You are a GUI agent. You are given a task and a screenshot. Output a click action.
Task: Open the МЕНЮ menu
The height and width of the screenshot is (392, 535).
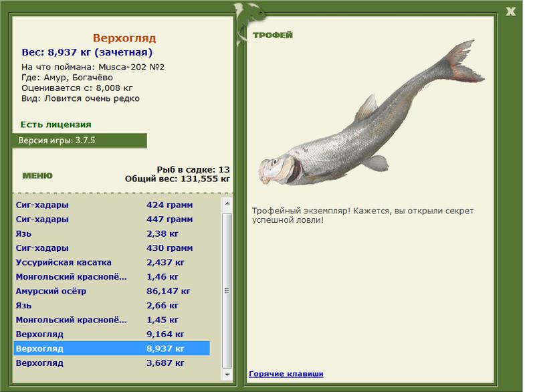[37, 176]
